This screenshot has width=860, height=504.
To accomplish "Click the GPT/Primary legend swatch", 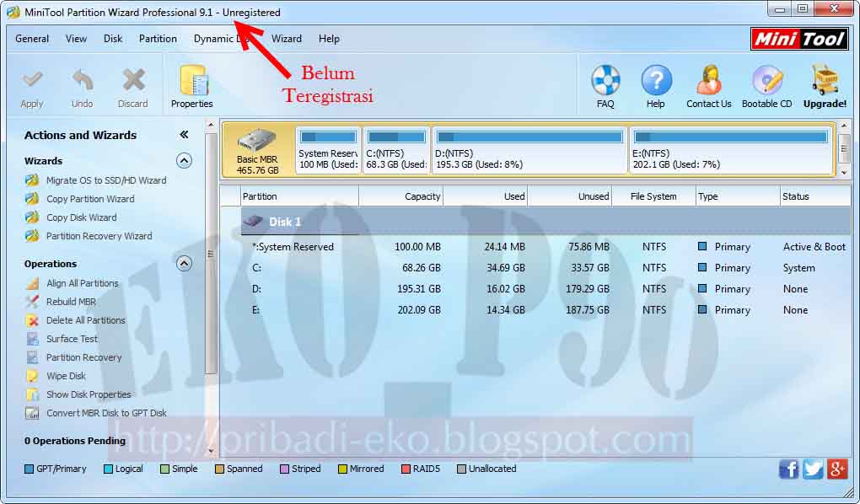I will [29, 469].
